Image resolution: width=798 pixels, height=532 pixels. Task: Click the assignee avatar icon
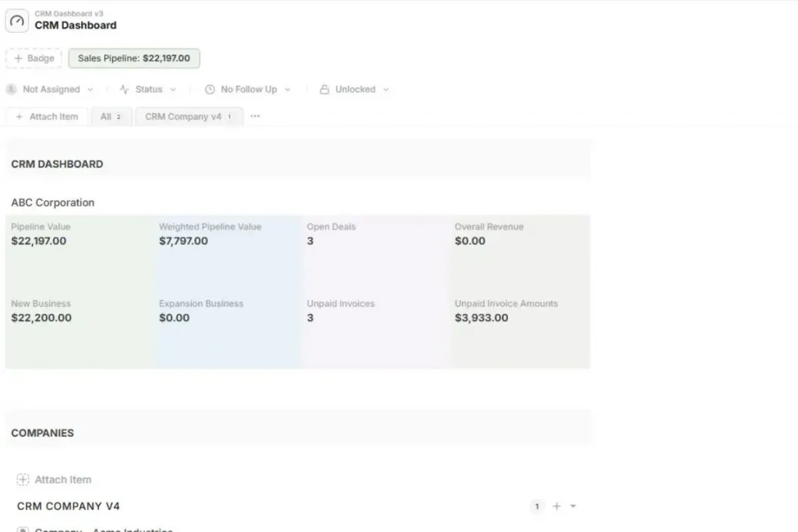click(11, 90)
